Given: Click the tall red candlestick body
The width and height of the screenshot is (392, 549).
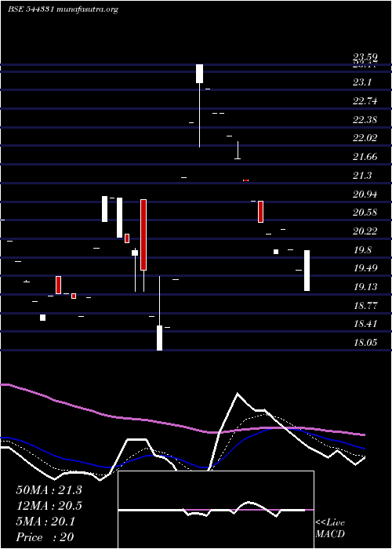Looking at the screenshot, I should 143,235.
